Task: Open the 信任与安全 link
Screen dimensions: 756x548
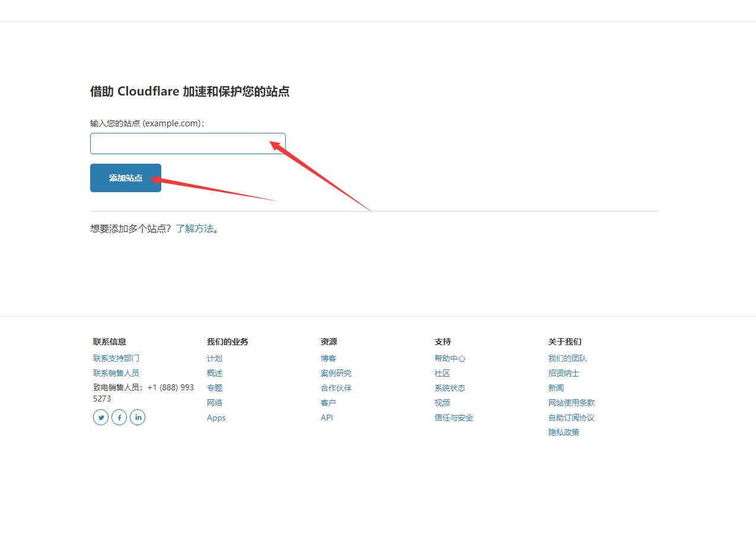Action: (x=454, y=418)
